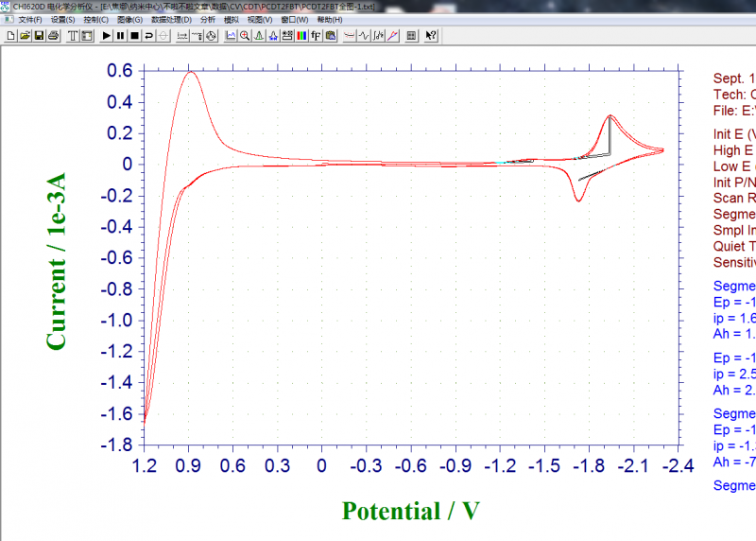Click the Potential / V axis label
The height and width of the screenshot is (541, 756).
[411, 511]
